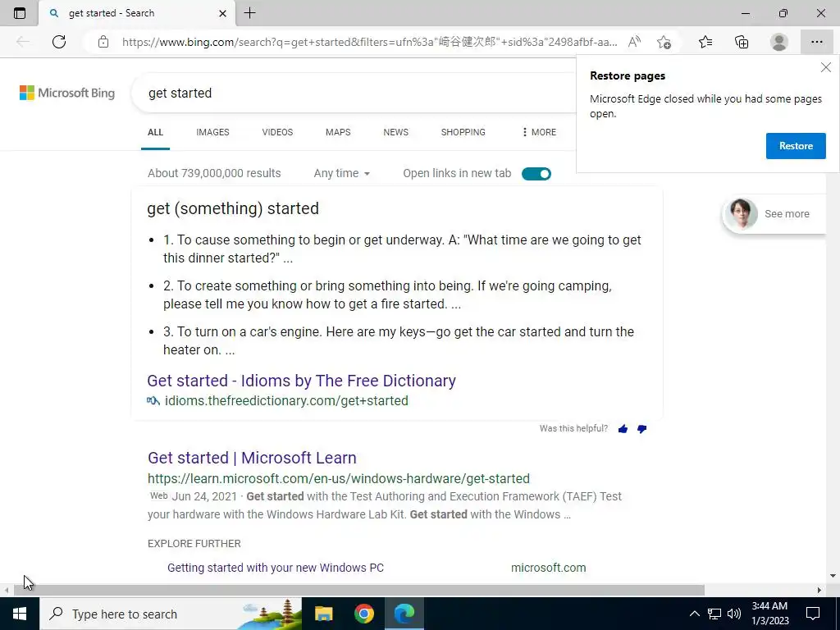Click the Windows taskbar search box
Viewport: 840px width, 630px height.
pos(171,614)
